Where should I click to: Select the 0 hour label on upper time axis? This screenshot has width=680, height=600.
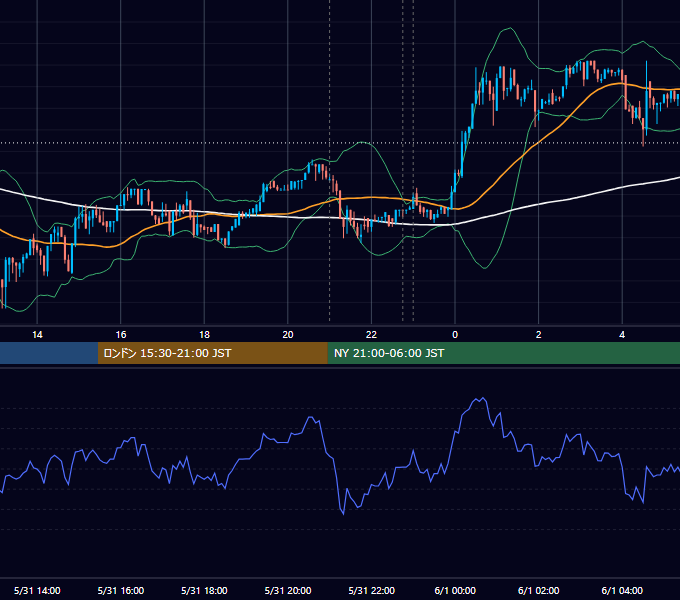point(455,335)
